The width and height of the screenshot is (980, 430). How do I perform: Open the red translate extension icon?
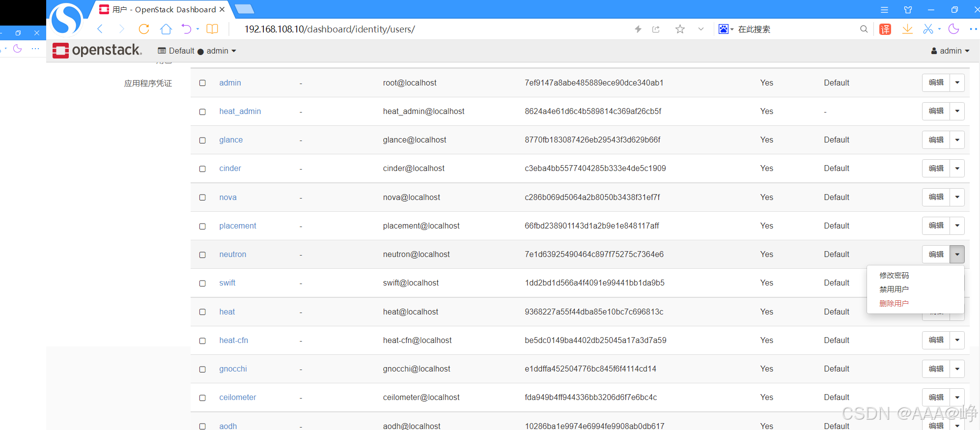[885, 29]
